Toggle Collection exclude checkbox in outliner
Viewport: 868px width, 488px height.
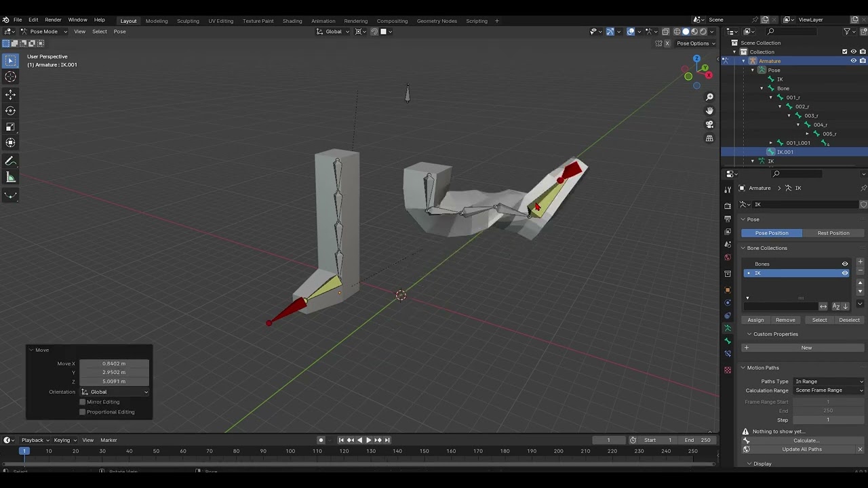[845, 52]
